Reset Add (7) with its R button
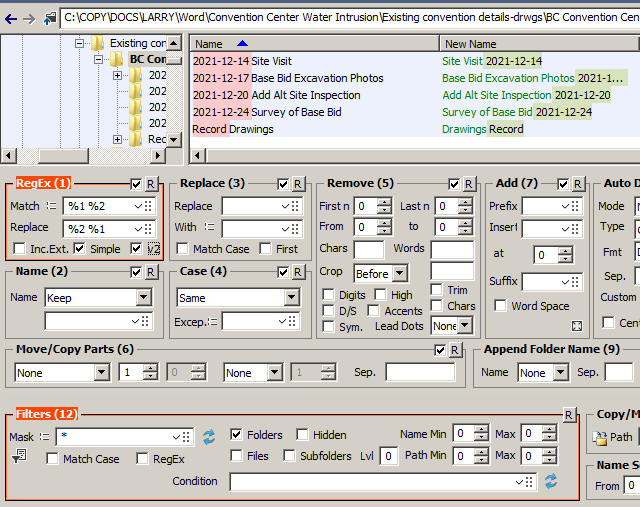The height and width of the screenshot is (507, 640). point(578,184)
